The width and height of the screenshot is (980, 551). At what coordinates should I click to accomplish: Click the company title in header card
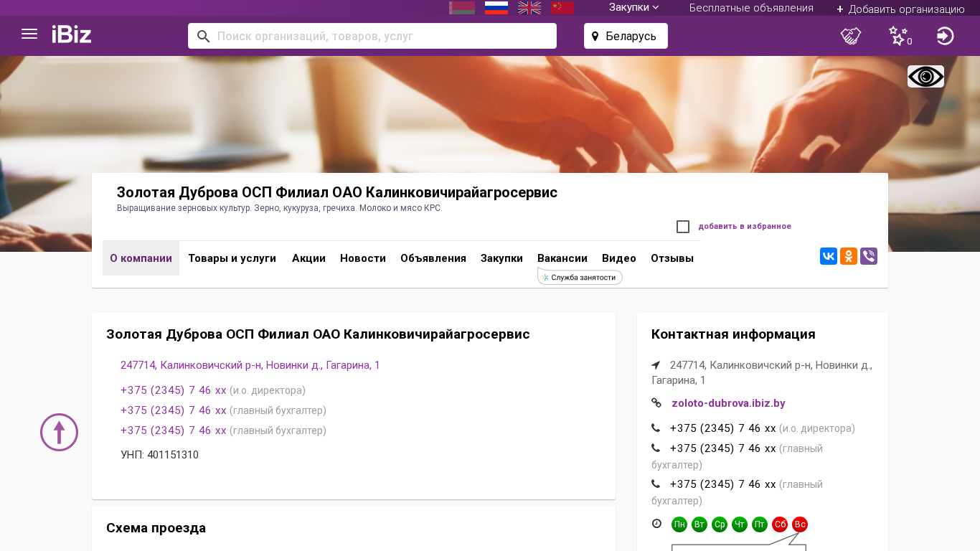pyautogui.click(x=337, y=192)
